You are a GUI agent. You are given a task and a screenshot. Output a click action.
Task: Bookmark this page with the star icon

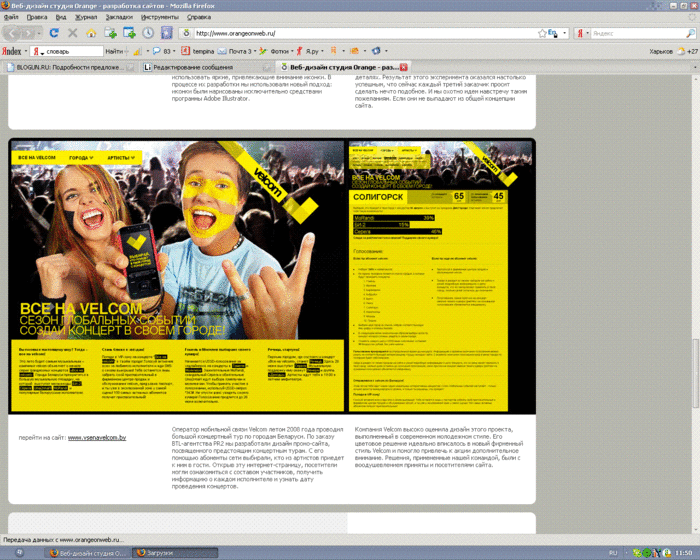coord(542,33)
